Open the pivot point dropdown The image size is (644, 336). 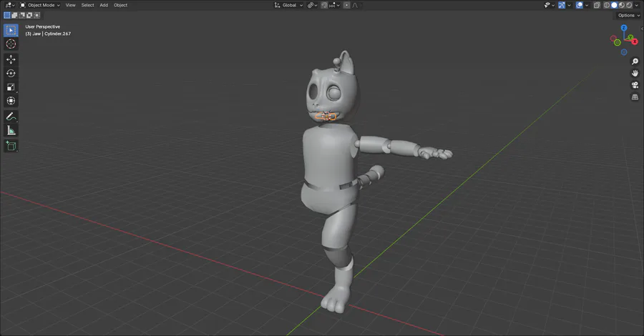(x=312, y=5)
